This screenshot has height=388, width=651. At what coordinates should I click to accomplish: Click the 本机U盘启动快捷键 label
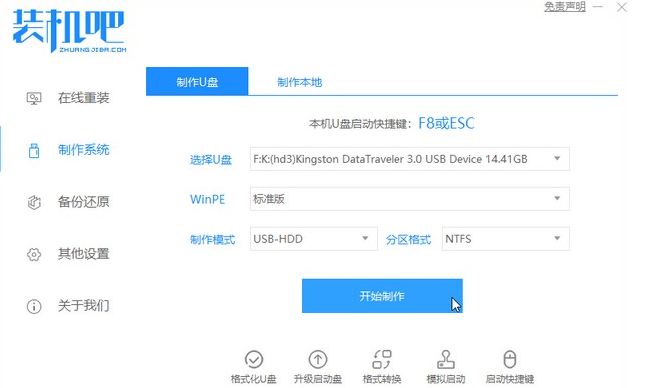pyautogui.click(x=360, y=124)
